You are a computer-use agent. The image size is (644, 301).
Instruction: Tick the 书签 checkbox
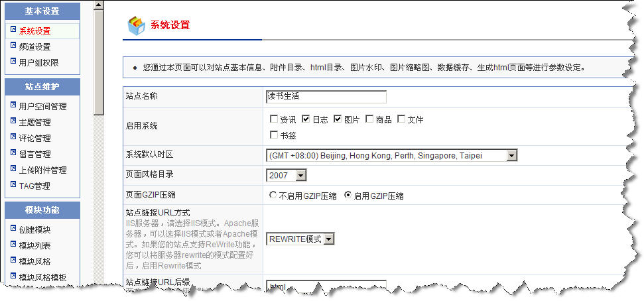point(274,135)
